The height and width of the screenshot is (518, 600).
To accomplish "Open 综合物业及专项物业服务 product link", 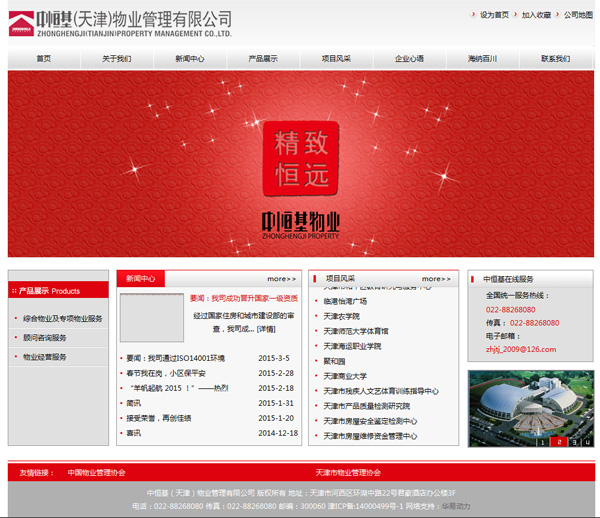I will [x=63, y=318].
